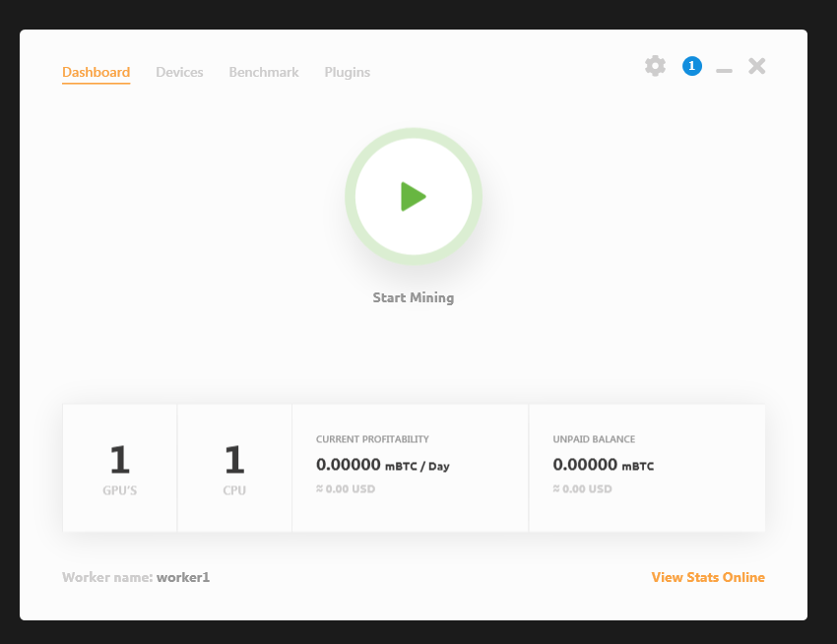This screenshot has width=837, height=644.
Task: Click the worker1 worker name
Action: tap(183, 577)
